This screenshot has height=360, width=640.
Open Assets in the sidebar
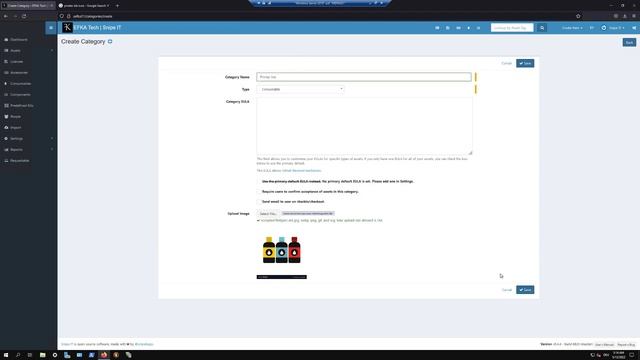pyautogui.click(x=15, y=51)
